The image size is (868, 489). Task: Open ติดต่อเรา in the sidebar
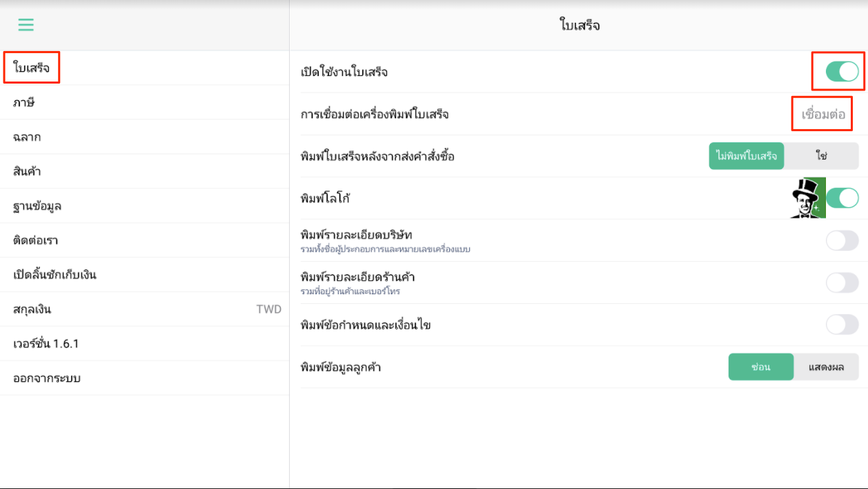144,240
